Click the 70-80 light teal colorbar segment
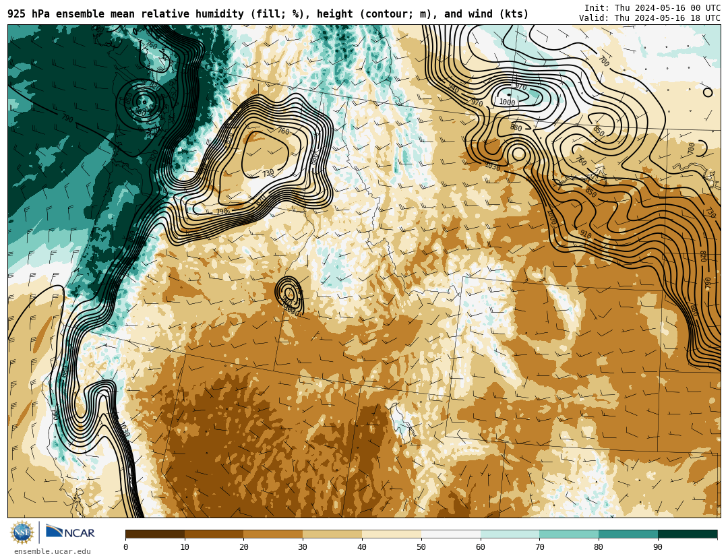 point(569,534)
